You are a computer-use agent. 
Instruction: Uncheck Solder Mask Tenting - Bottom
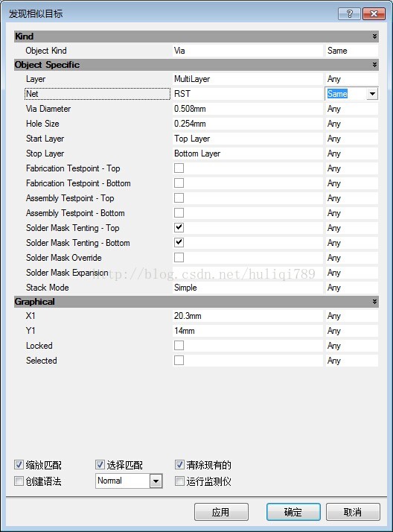[179, 243]
